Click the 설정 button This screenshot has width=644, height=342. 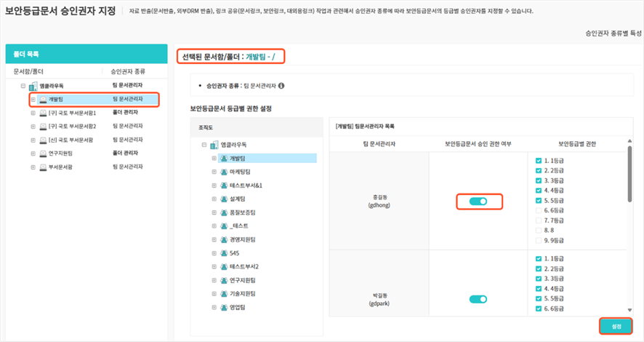click(x=616, y=326)
